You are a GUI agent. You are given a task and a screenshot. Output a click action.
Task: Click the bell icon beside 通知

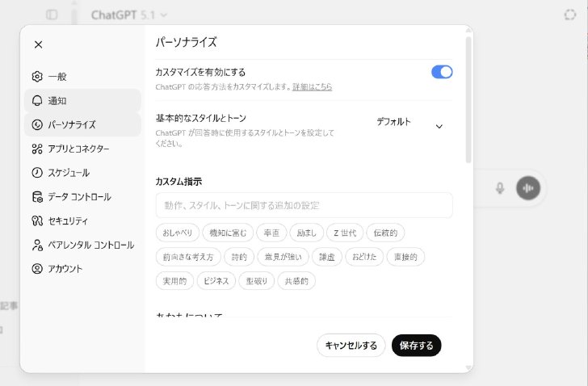pos(37,100)
